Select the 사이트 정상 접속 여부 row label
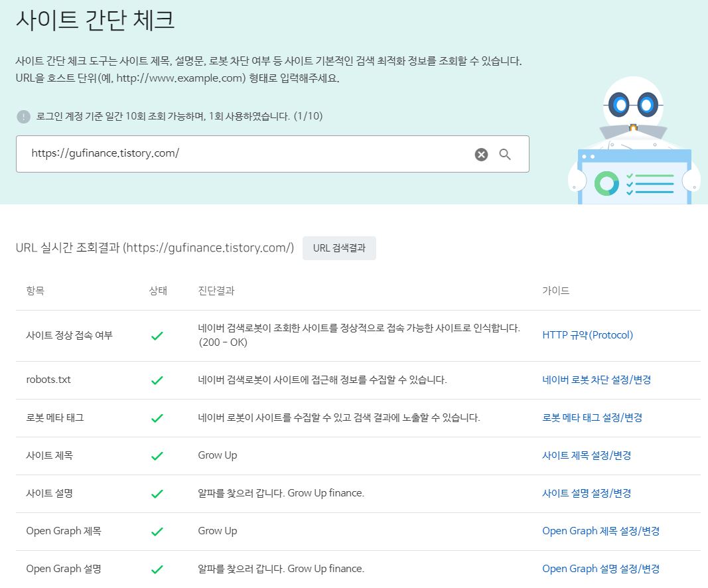 coord(69,335)
